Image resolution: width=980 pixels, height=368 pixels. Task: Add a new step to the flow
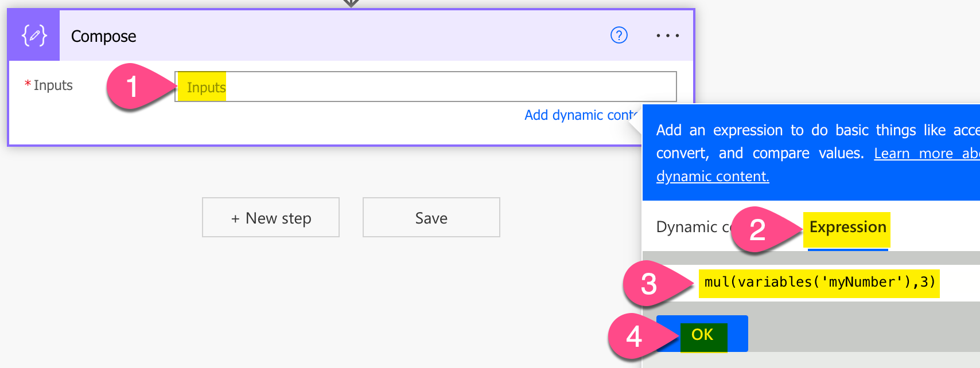[271, 218]
